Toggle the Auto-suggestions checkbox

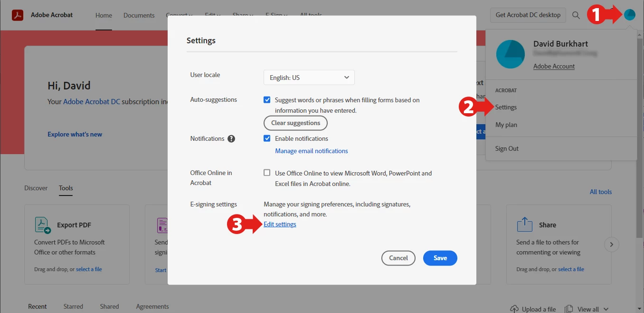[x=267, y=100]
